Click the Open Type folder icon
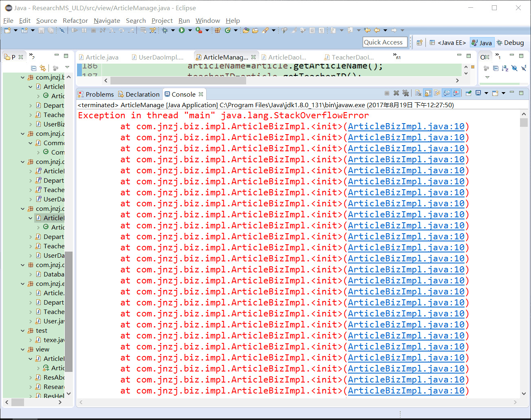The image size is (531, 420). pyautogui.click(x=246, y=30)
